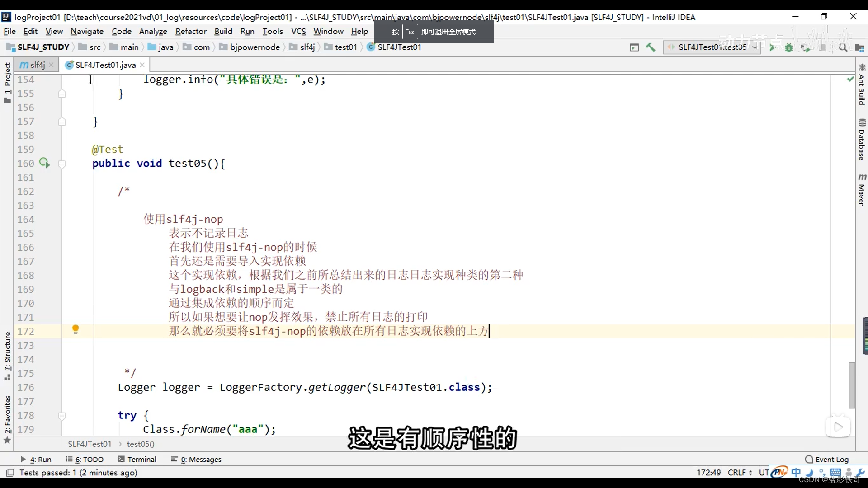Toggle tool window bars icon in status bar

pyautogui.click(x=9, y=473)
